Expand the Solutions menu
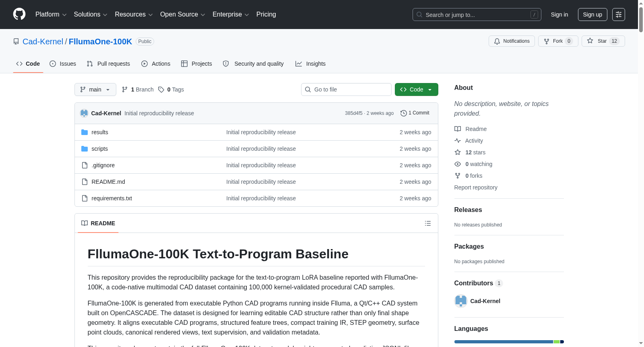Image resolution: width=644 pixels, height=347 pixels. pos(91,15)
